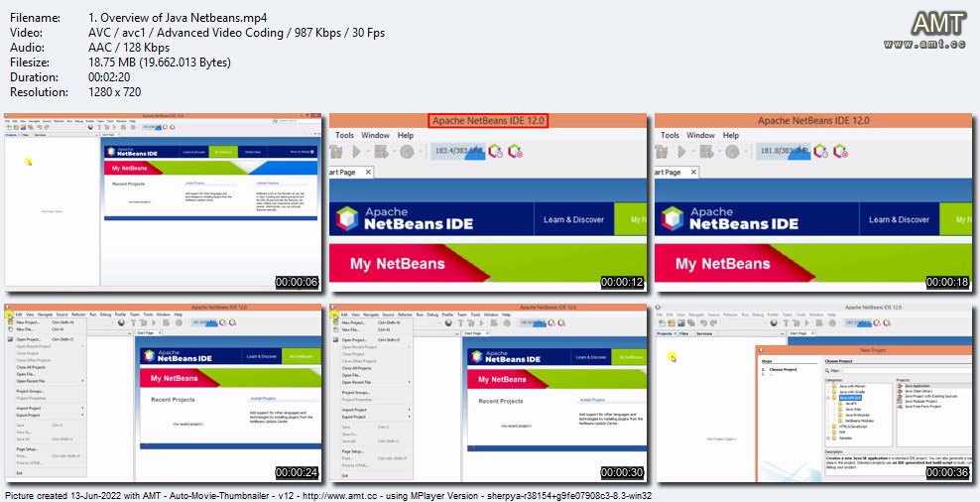Click the Open Project toolbar icon in the 00:00:36 frame
Screen dimensions: 980x502
click(681, 322)
